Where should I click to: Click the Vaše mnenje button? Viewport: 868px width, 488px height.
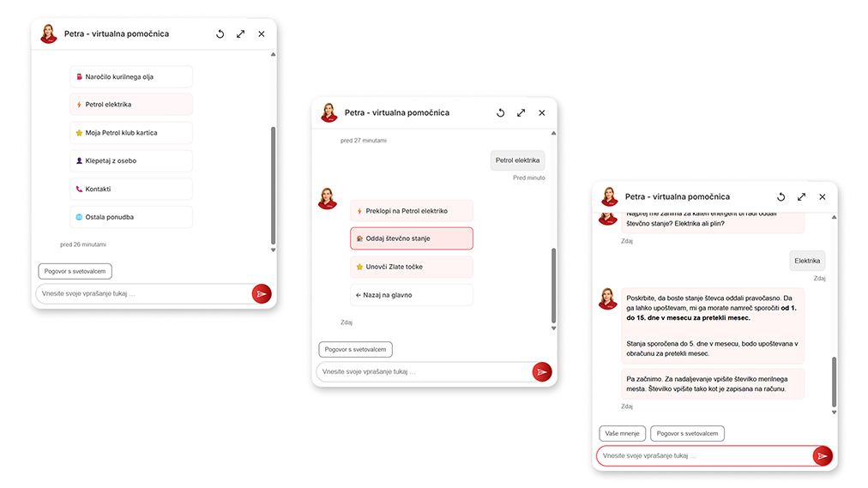coord(622,434)
